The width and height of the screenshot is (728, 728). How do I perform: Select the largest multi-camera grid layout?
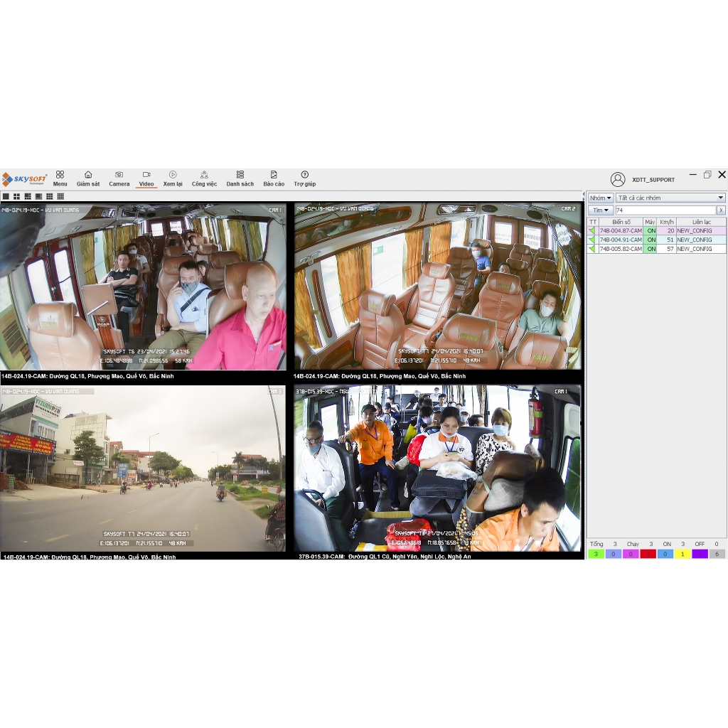[60, 196]
